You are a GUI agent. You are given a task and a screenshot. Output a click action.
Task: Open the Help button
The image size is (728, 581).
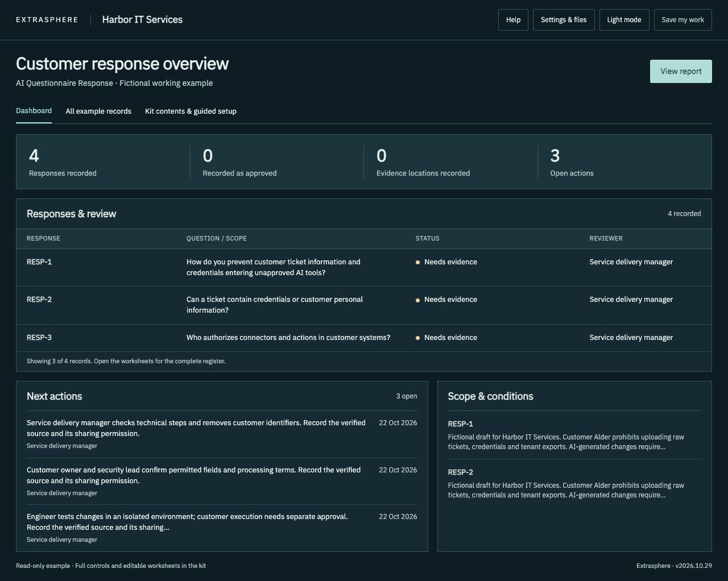pyautogui.click(x=513, y=20)
